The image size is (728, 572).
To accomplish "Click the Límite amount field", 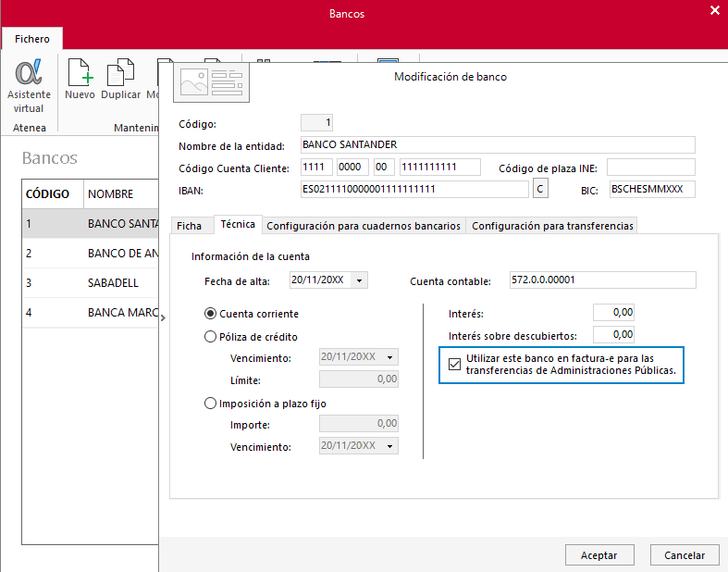I will [x=358, y=379].
